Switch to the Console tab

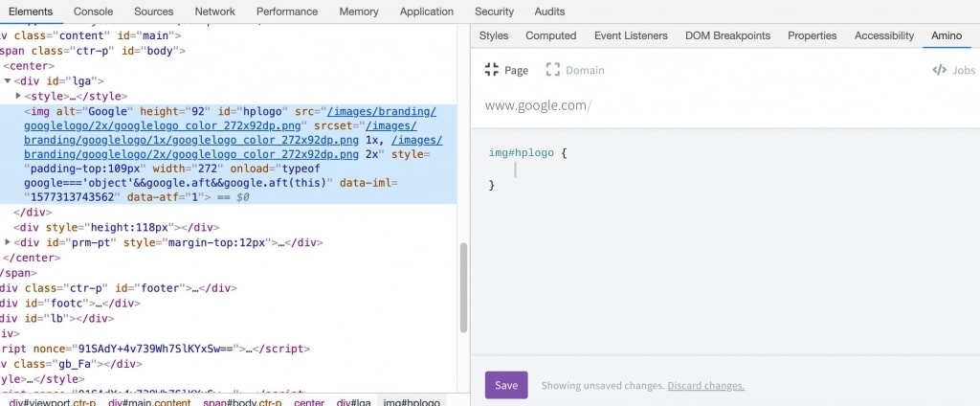click(x=93, y=11)
